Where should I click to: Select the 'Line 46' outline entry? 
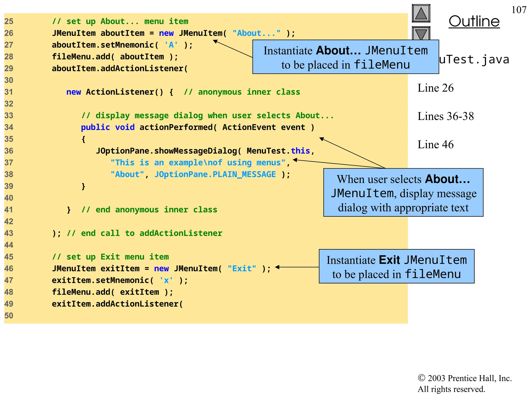point(435,145)
